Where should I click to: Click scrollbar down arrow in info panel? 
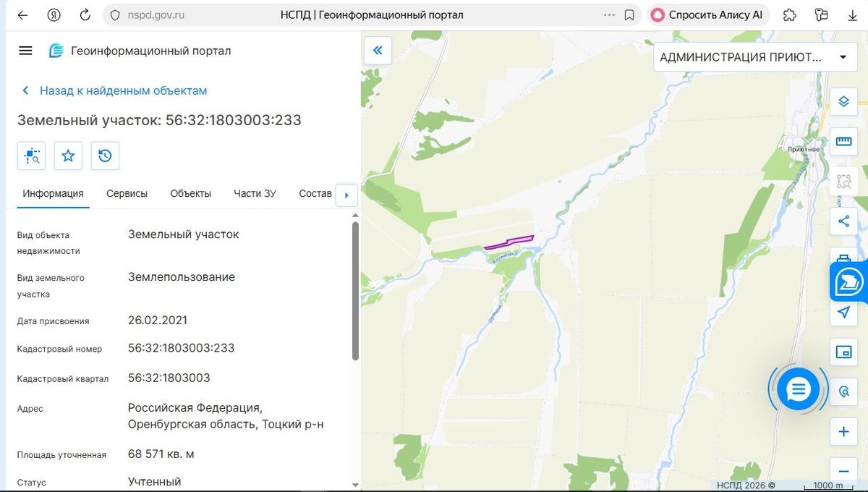pos(355,484)
